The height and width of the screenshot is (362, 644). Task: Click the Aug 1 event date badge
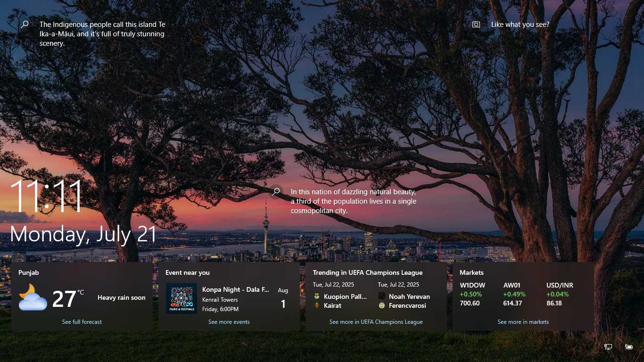(283, 298)
